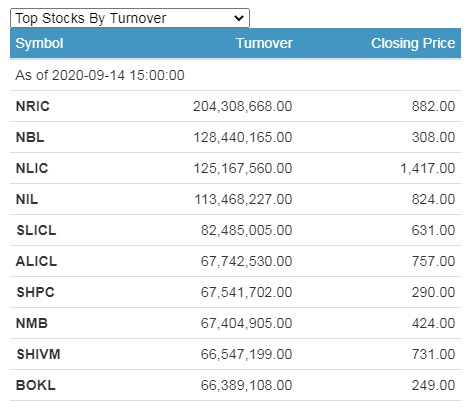The width and height of the screenshot is (468, 409).
Task: Select the SHPC symbol link
Action: [35, 292]
